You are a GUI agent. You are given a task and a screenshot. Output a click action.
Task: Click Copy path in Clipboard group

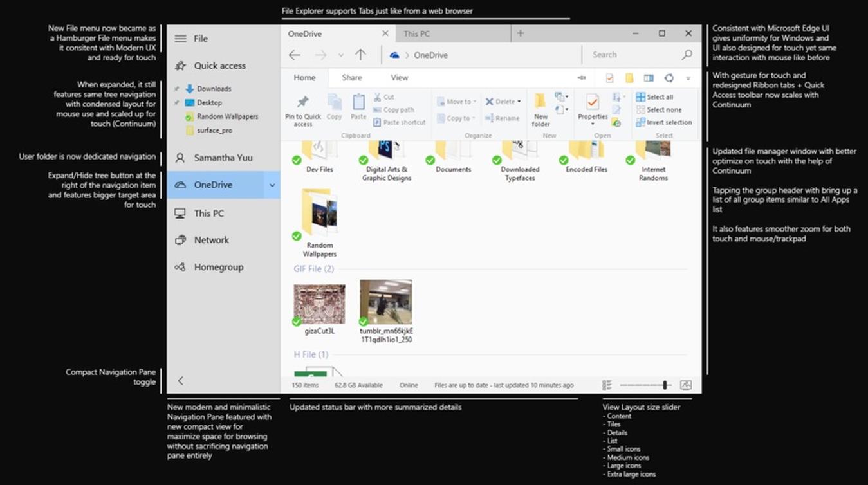tap(394, 110)
